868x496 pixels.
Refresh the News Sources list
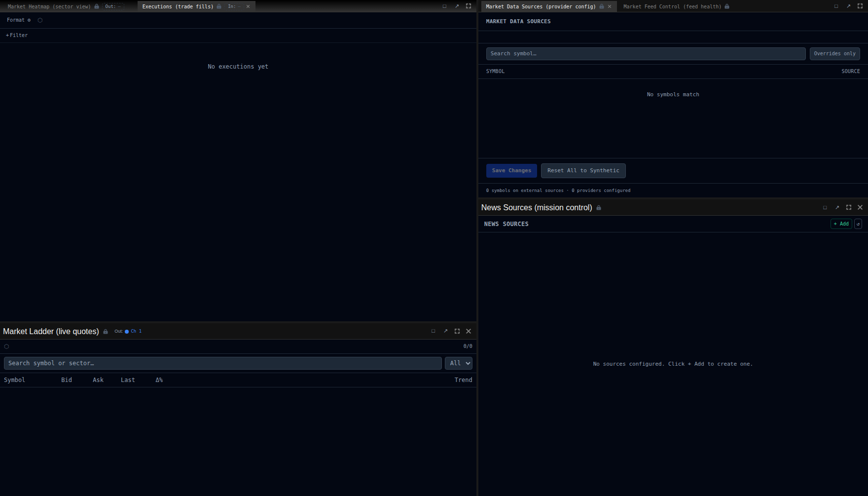[858, 224]
